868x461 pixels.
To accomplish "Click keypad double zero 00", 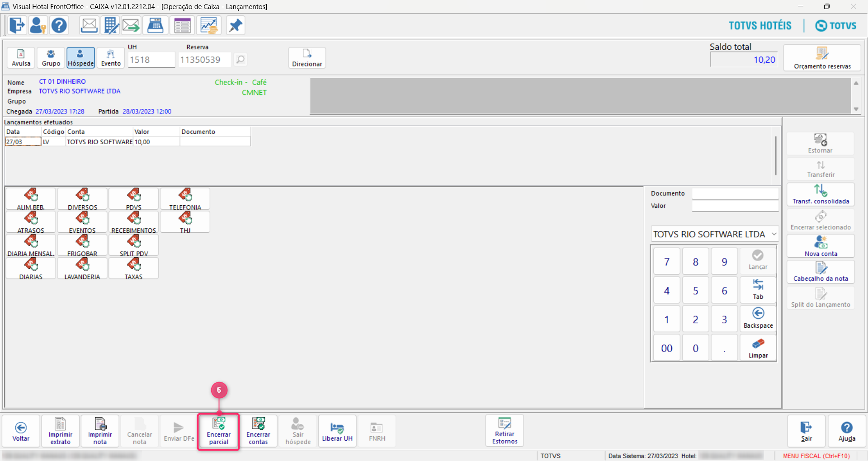I will tap(666, 348).
